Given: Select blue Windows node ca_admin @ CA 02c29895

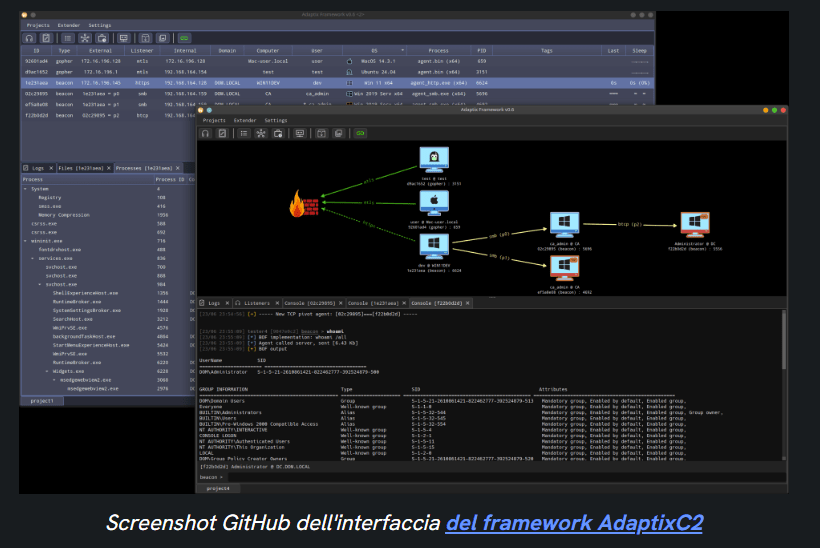Looking at the screenshot, I should pyautogui.click(x=564, y=225).
